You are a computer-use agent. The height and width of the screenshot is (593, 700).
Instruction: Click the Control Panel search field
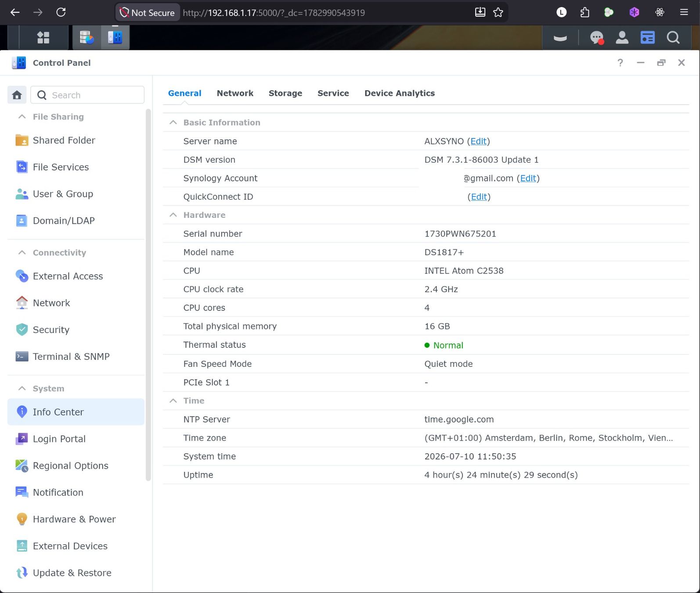click(x=87, y=95)
